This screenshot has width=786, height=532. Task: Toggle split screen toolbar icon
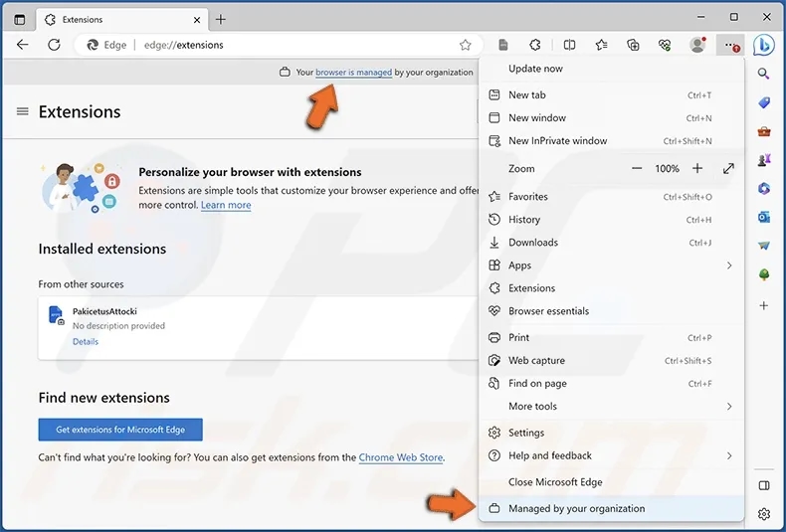tap(569, 45)
